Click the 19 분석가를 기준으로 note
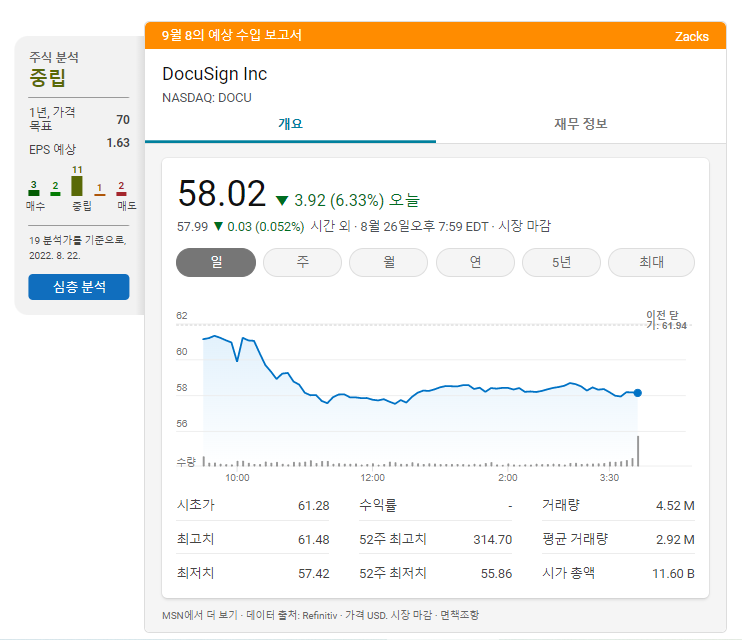This screenshot has height=640, width=742. (x=77, y=248)
